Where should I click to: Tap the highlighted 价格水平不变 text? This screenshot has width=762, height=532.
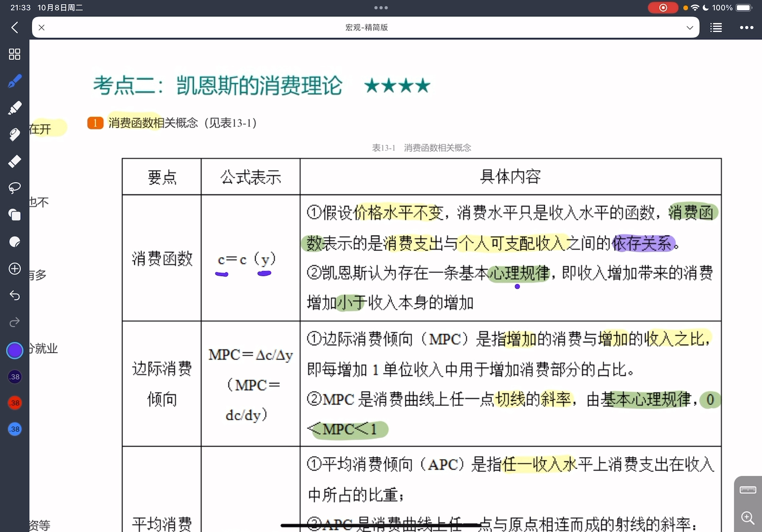(398, 213)
